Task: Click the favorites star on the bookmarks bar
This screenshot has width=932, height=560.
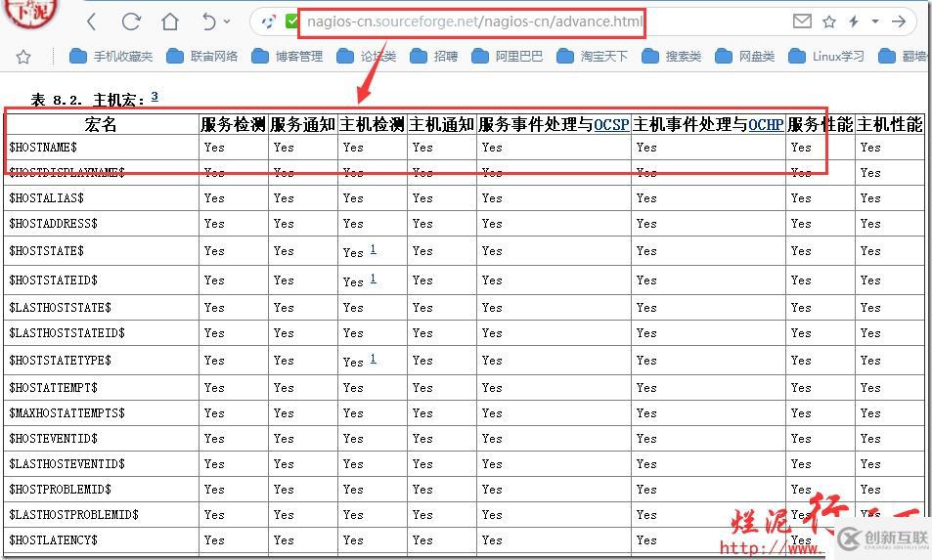Action: 23,57
